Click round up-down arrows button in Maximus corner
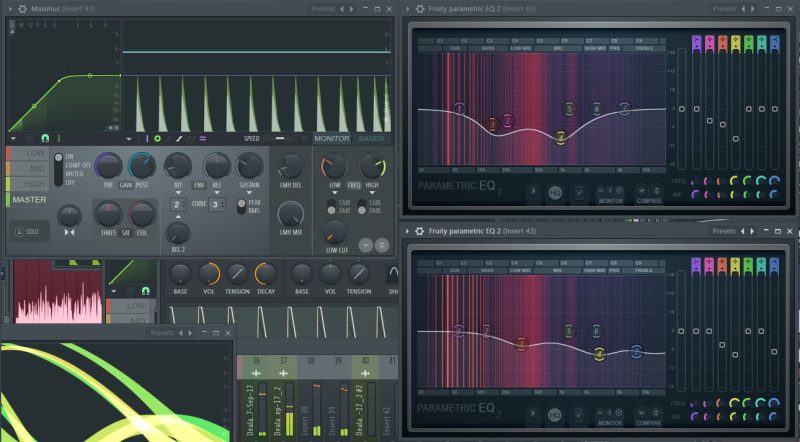800x442 pixels. (382, 245)
